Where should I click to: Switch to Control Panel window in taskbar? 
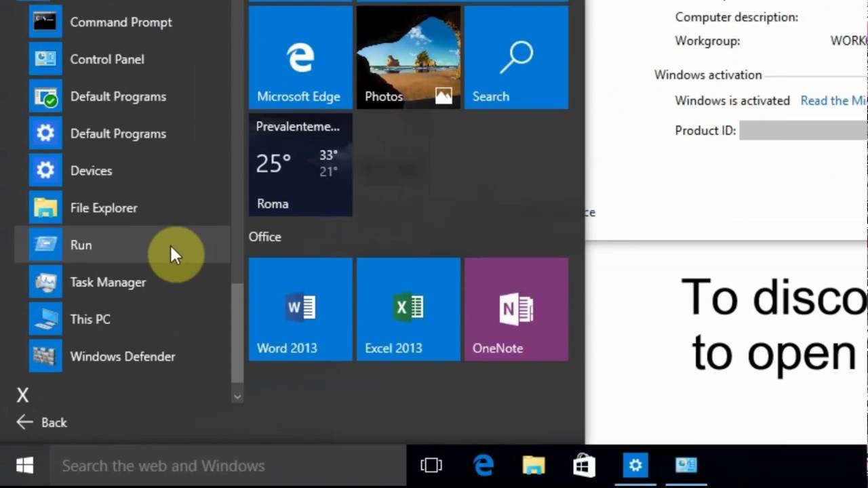pos(686,466)
